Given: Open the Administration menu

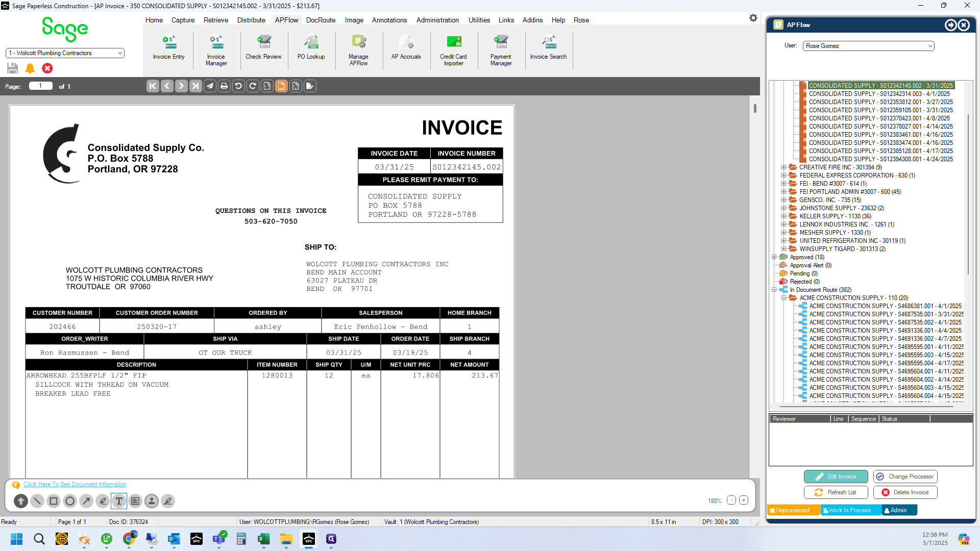Looking at the screenshot, I should click(437, 20).
